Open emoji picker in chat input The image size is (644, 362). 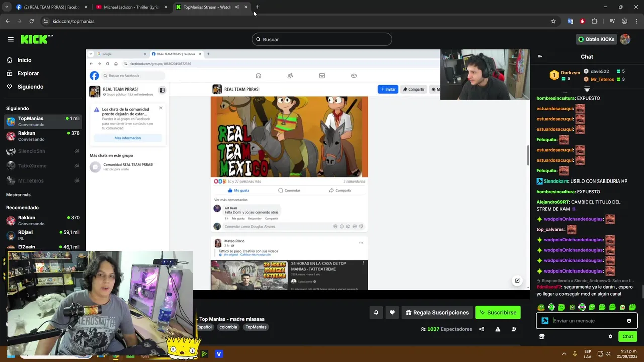point(629,321)
